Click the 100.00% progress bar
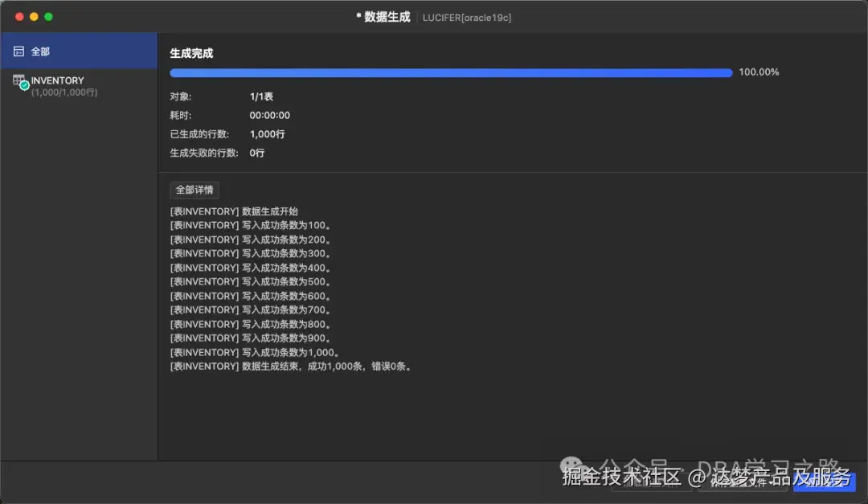868x504 pixels. tap(450, 72)
